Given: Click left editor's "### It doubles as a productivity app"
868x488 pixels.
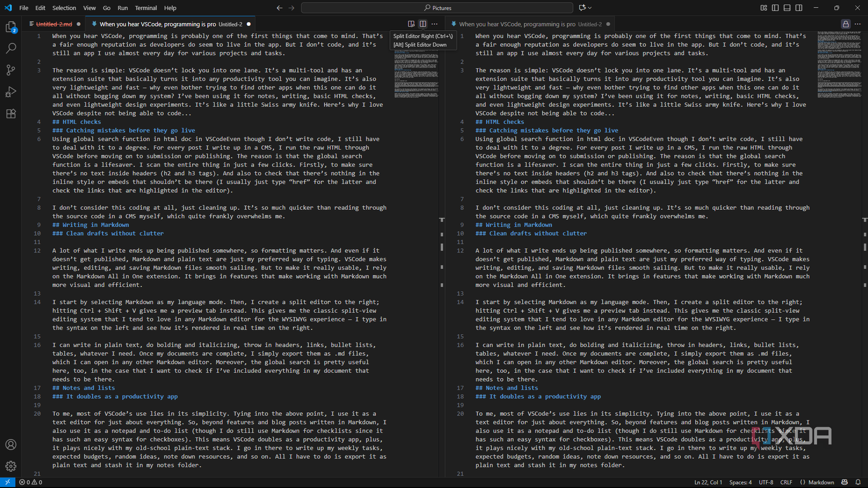Looking at the screenshot, I should point(115,397).
